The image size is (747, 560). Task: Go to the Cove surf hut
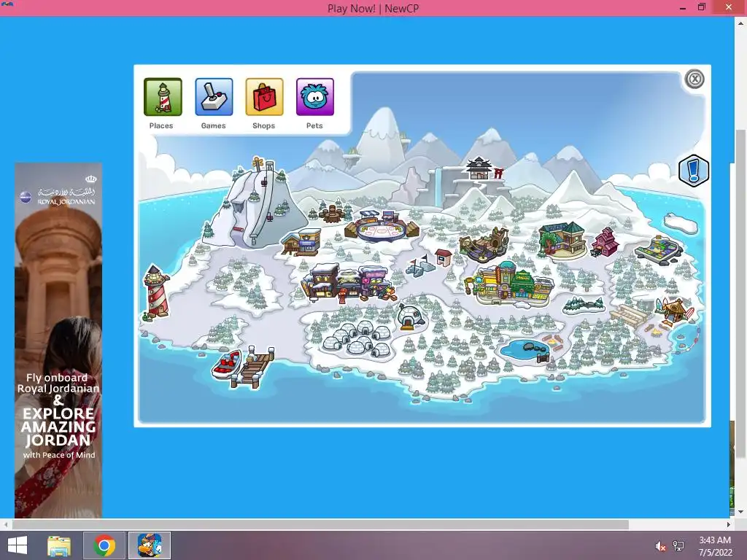(x=674, y=313)
